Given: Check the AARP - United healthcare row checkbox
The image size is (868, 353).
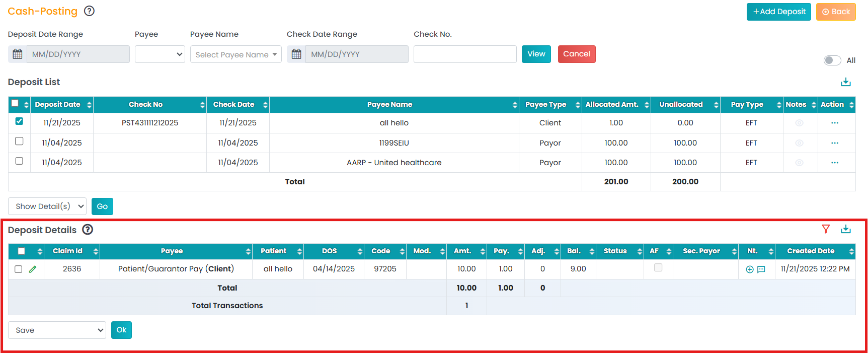Looking at the screenshot, I should 19,161.
